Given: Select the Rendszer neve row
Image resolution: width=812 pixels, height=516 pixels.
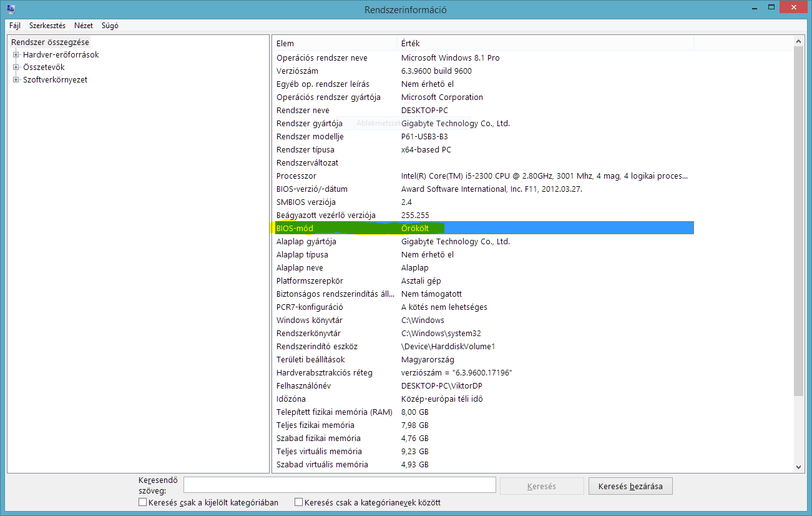Looking at the screenshot, I should [x=483, y=110].
